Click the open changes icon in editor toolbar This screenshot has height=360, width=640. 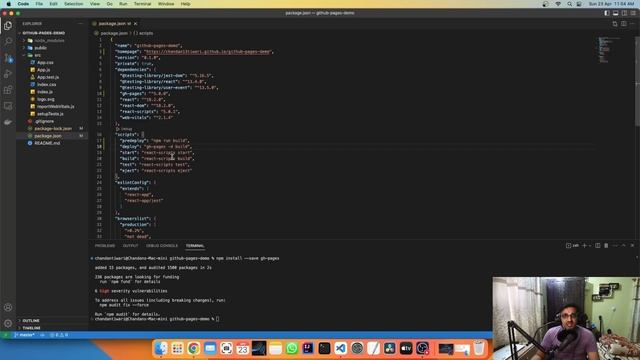(615, 24)
